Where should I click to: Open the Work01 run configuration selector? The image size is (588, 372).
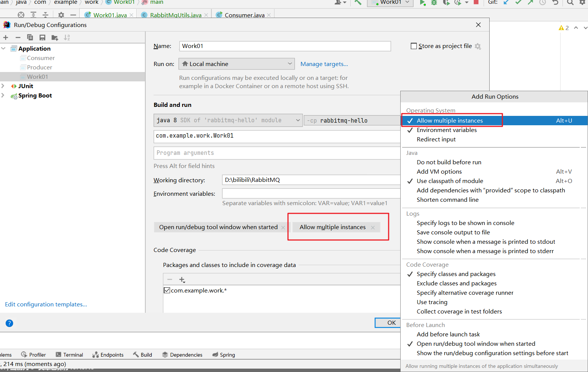tap(390, 3)
